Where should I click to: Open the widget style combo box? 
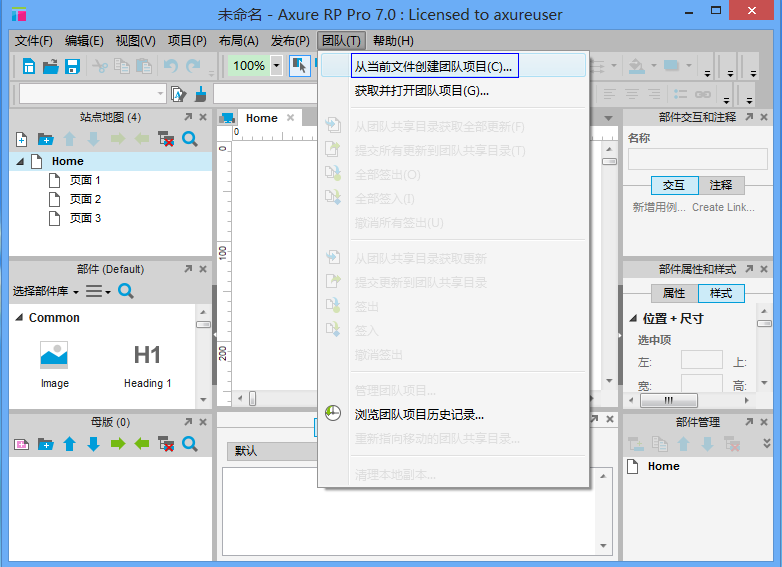(x=92, y=94)
